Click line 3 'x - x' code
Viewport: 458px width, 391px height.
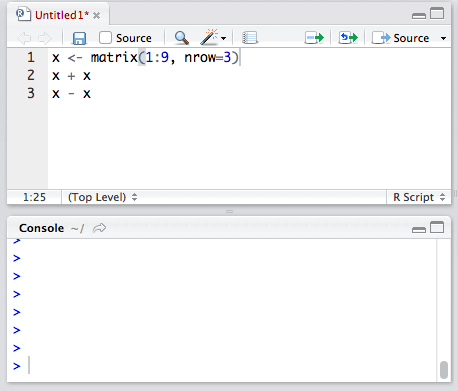pos(71,94)
